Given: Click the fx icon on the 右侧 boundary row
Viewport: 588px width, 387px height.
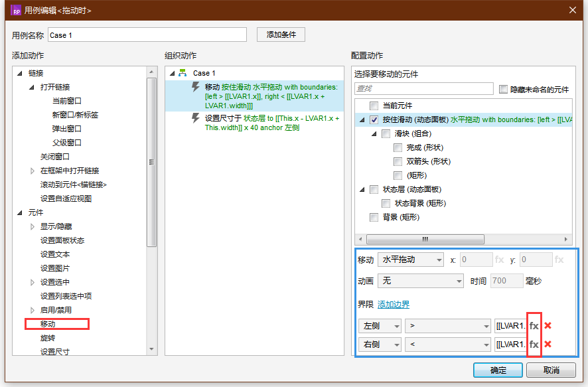Looking at the screenshot, I should [x=534, y=345].
